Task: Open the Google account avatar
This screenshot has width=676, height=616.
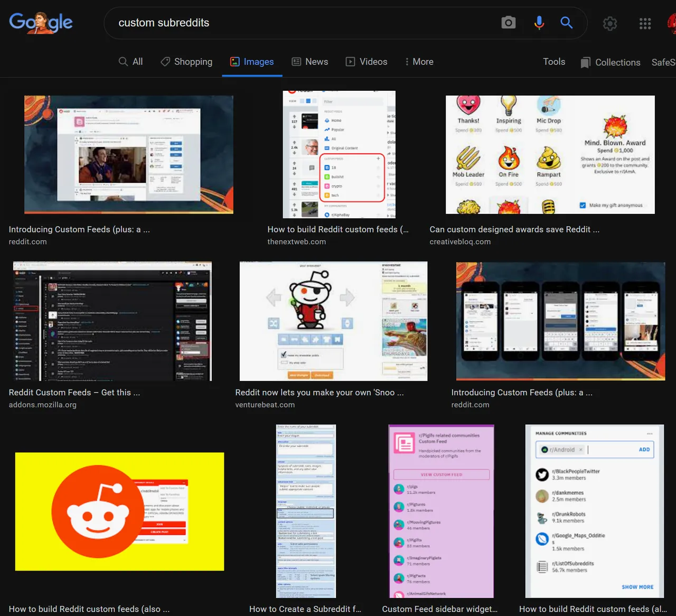Action: point(671,23)
